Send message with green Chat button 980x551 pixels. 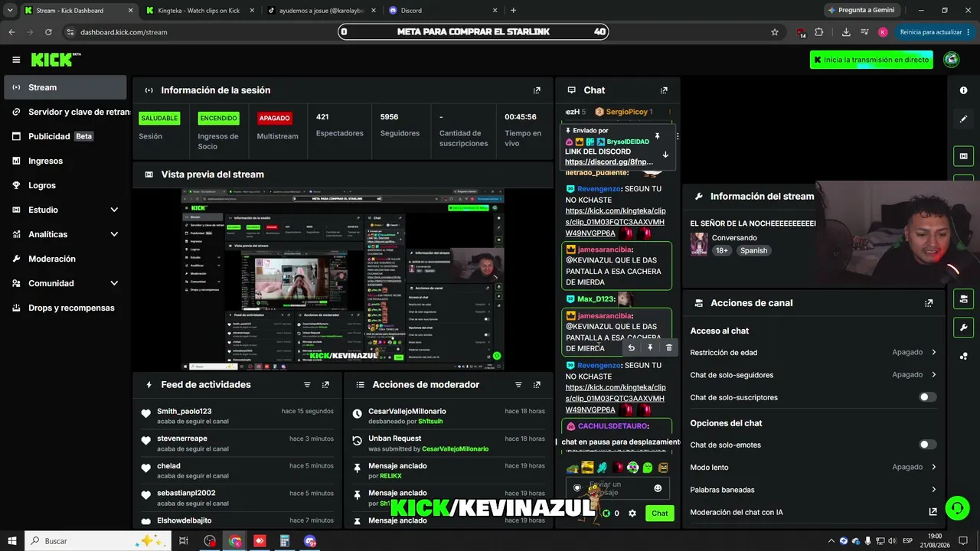tap(660, 514)
